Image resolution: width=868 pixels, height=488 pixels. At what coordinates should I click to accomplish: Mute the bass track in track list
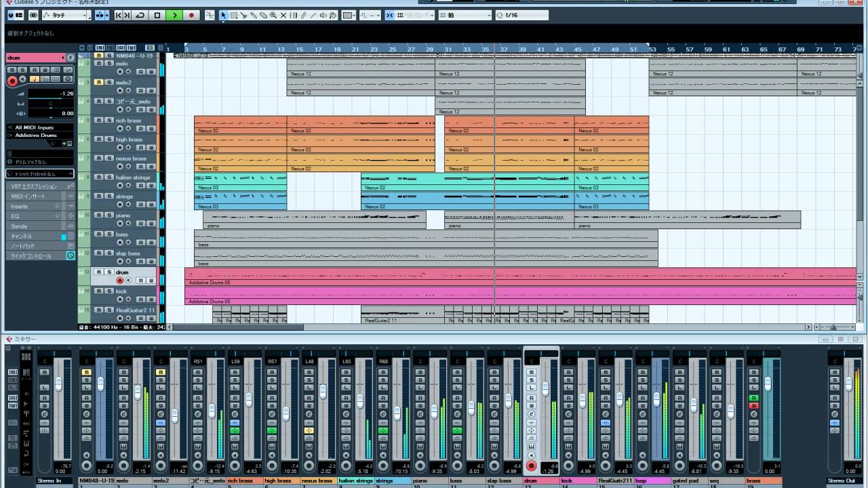coord(99,235)
